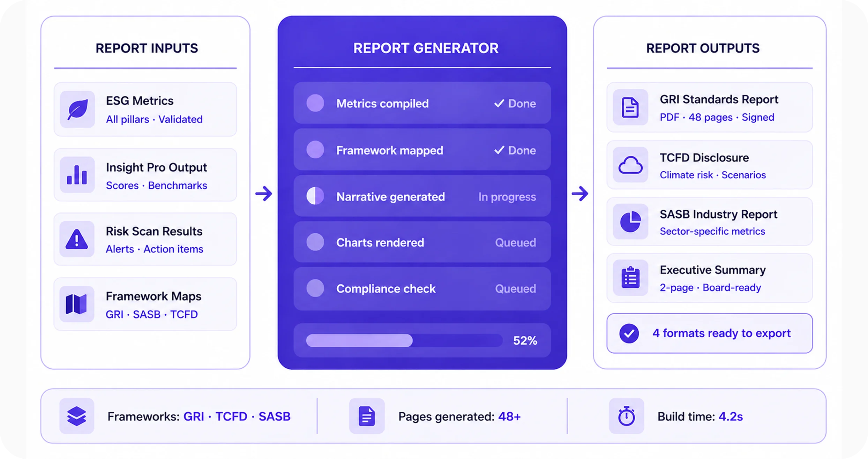Open the Framework Maps title

(x=154, y=296)
